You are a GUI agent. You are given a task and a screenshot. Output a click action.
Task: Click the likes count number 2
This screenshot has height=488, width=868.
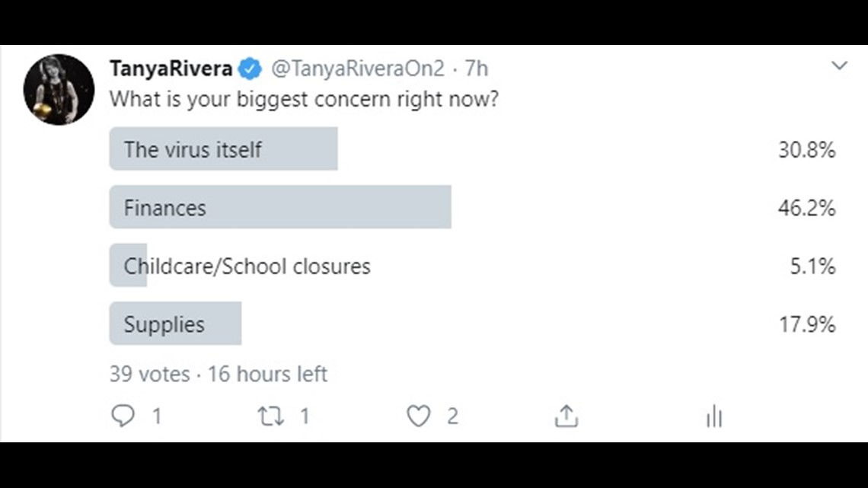tap(453, 416)
